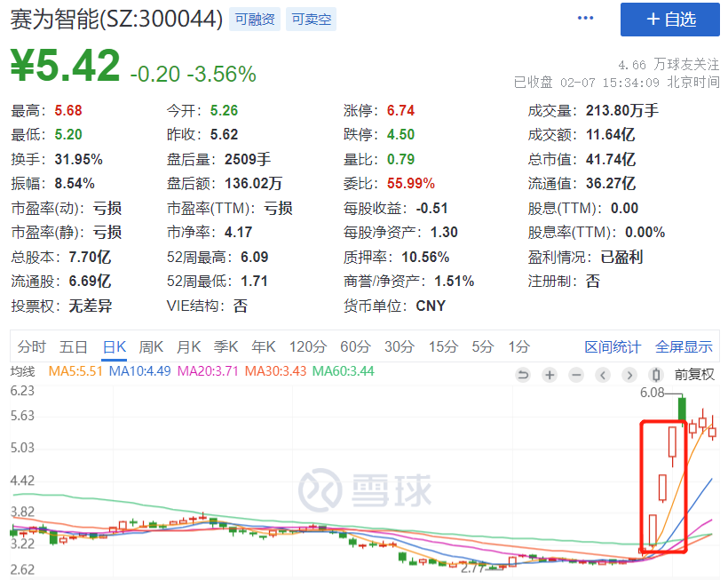The image size is (728, 580).
Task: Click the 2.77 low marker on chart
Action: coord(472,568)
